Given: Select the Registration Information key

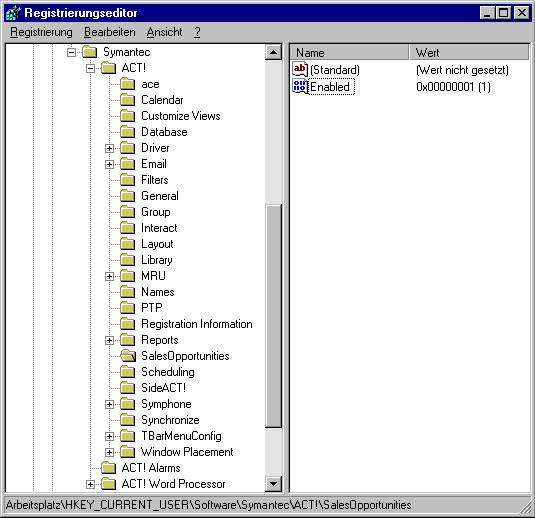Looking at the screenshot, I should pyautogui.click(x=197, y=324).
